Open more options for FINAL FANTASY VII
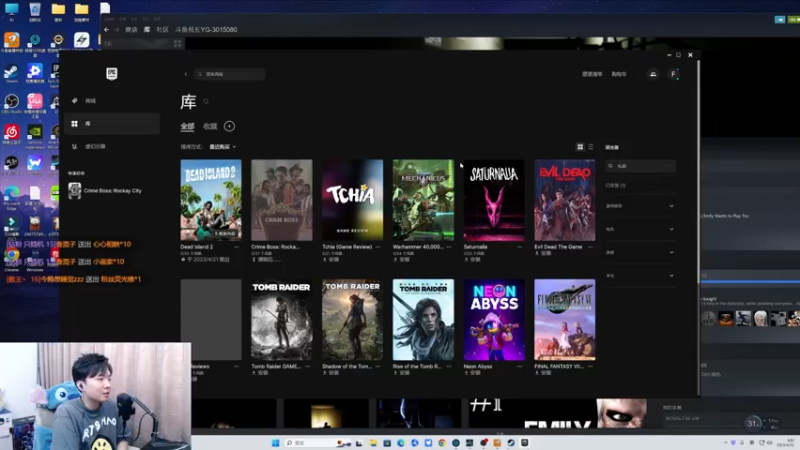This screenshot has height=450, width=800. (x=590, y=366)
